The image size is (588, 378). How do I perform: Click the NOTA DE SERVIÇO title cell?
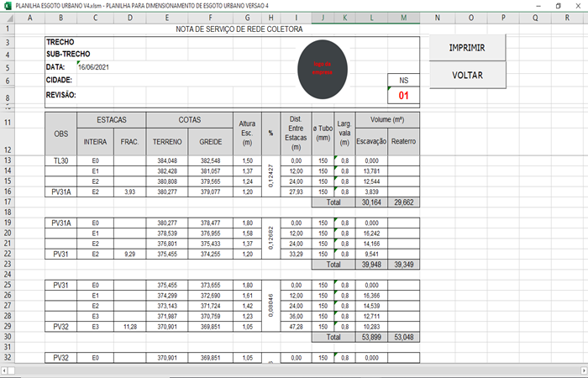pyautogui.click(x=229, y=29)
